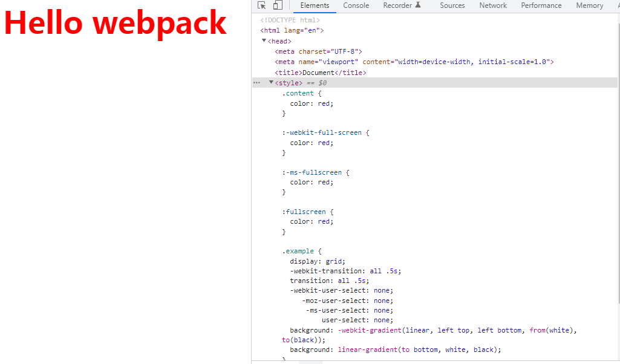Click the :-ms-fullscreen selector
The image size is (620, 364).
[312, 173]
